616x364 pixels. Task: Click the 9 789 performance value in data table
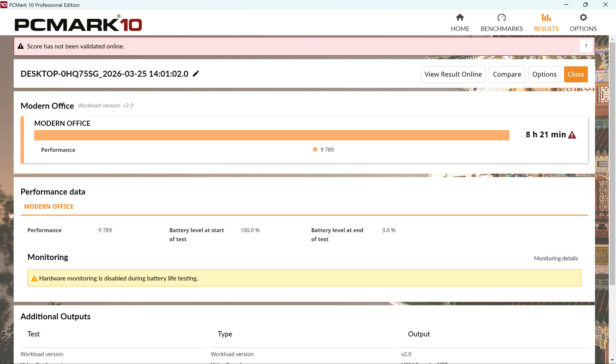[x=105, y=230]
